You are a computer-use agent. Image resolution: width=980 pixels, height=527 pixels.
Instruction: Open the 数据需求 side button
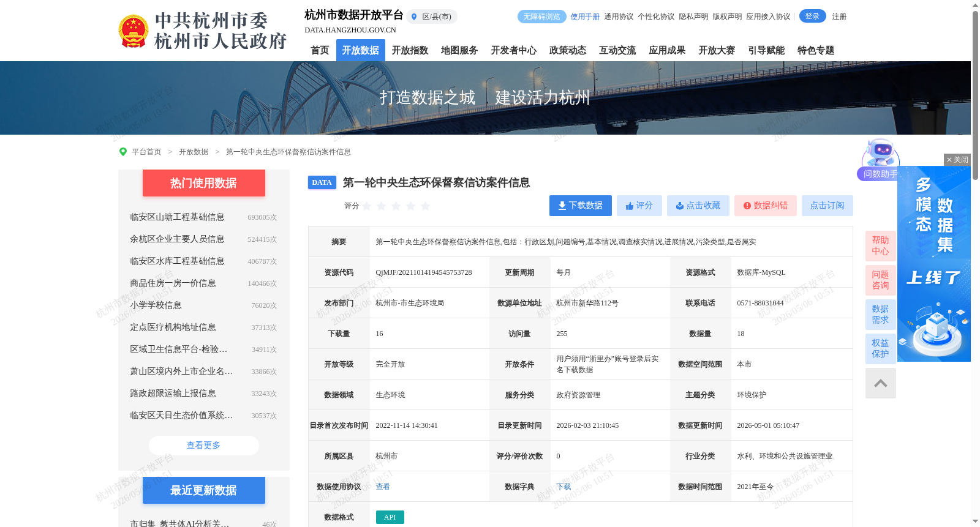pos(881,315)
